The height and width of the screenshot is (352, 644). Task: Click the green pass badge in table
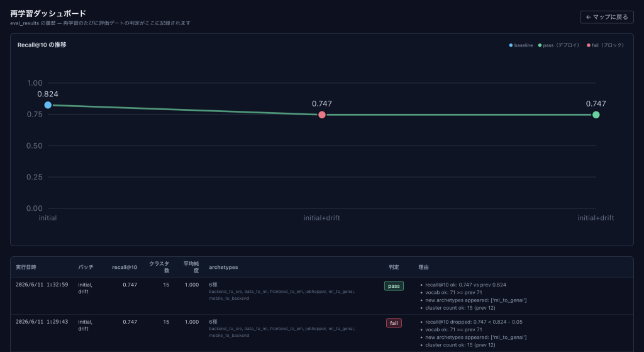[x=394, y=286]
